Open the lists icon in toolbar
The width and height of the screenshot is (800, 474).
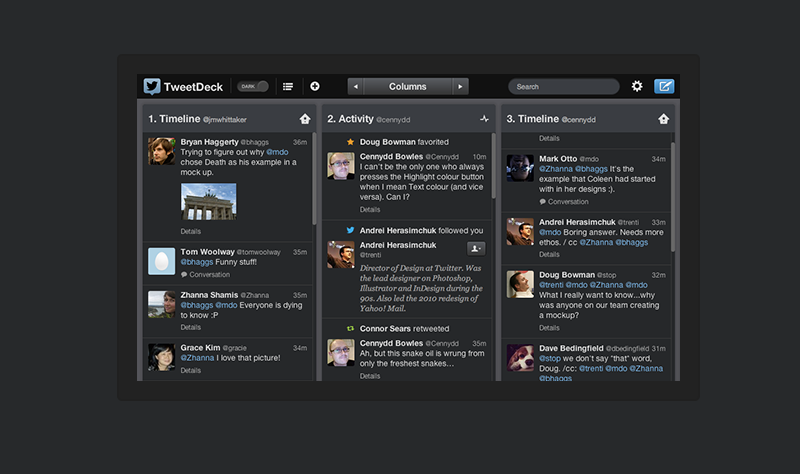288,86
